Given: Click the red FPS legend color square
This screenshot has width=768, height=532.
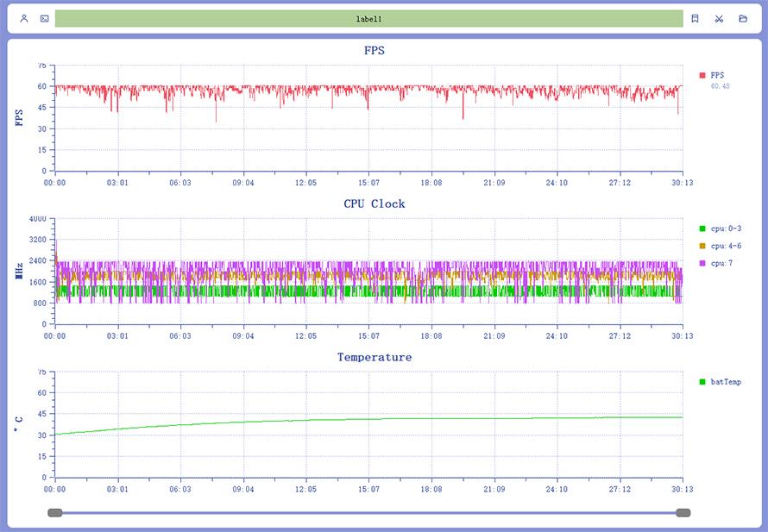Looking at the screenshot, I should [702, 75].
